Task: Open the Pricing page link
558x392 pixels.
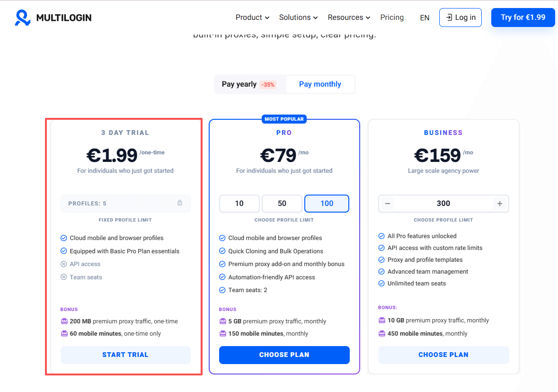Action: pos(392,18)
